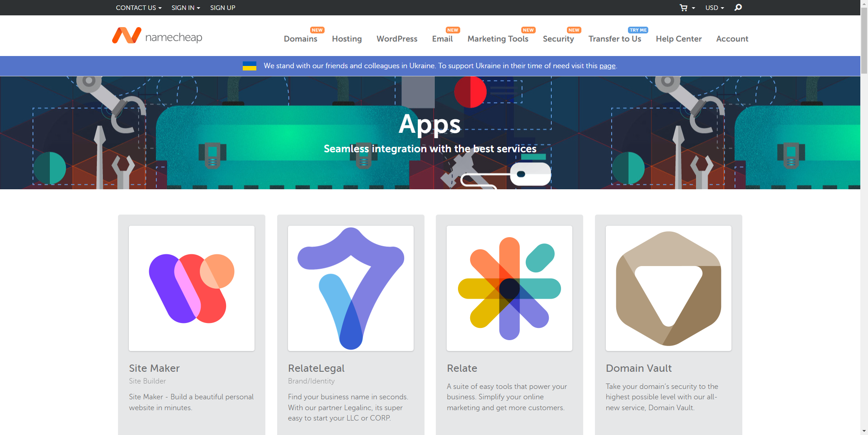Image resolution: width=868 pixels, height=435 pixels.
Task: Click the Brand/Identity category text
Action: (x=311, y=381)
